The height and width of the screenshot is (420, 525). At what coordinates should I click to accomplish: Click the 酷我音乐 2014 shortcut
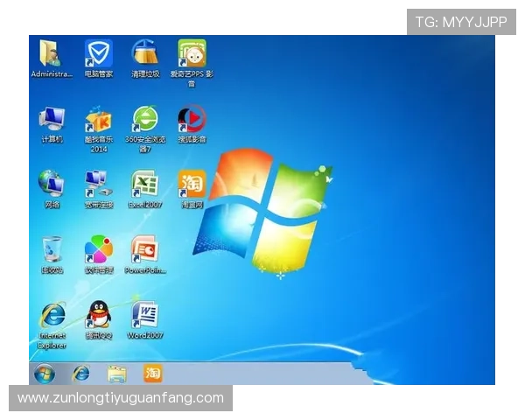98,120
